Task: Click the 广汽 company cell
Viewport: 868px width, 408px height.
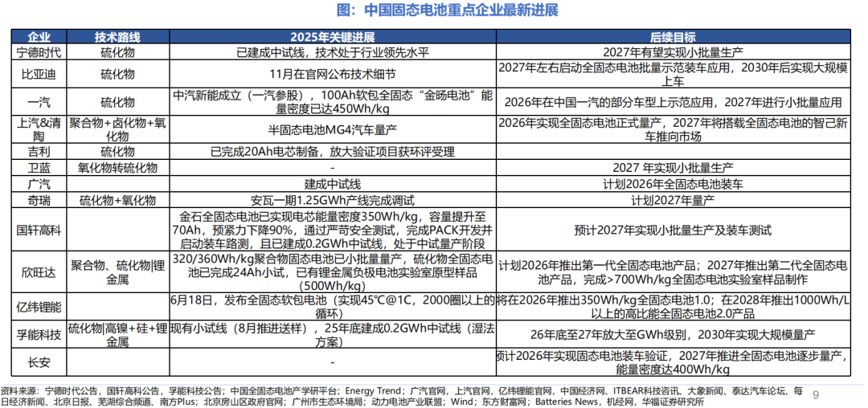Action: [x=39, y=184]
